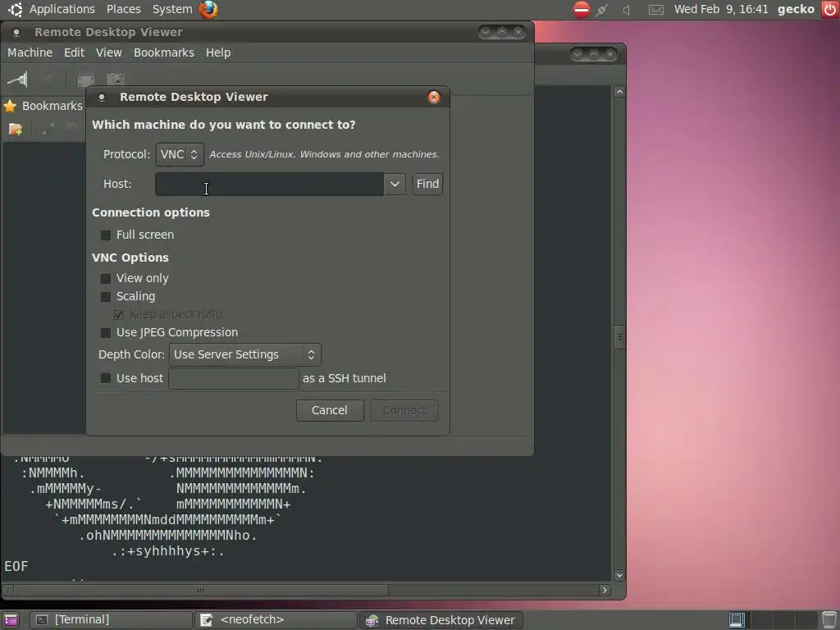This screenshot has width=840, height=630.
Task: Click into the Host input field
Action: click(269, 185)
